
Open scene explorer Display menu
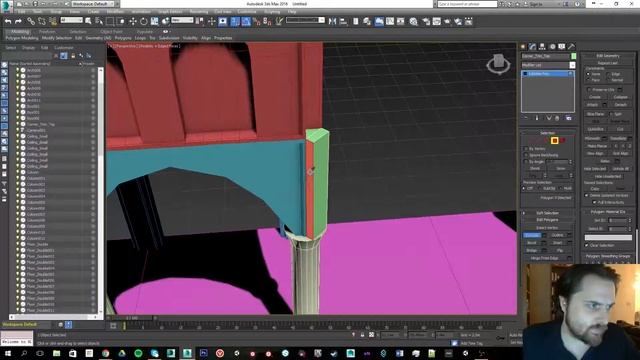(x=29, y=48)
